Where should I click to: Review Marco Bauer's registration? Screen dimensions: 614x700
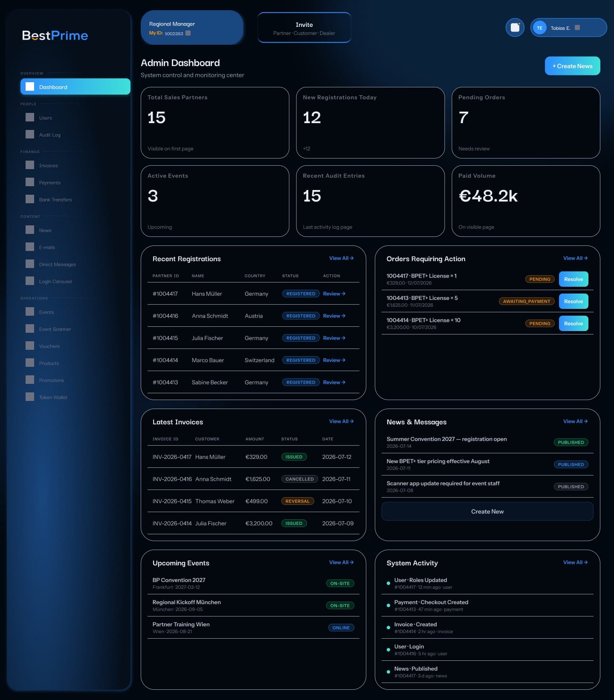334,360
